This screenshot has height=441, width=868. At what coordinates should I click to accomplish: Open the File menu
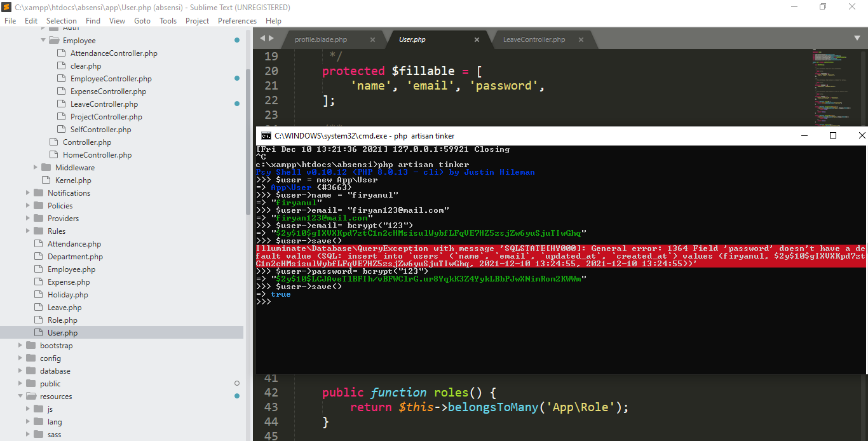[x=10, y=20]
